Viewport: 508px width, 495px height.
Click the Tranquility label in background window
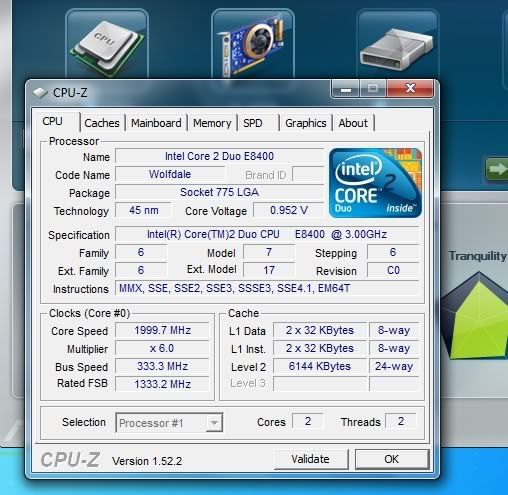(x=478, y=256)
